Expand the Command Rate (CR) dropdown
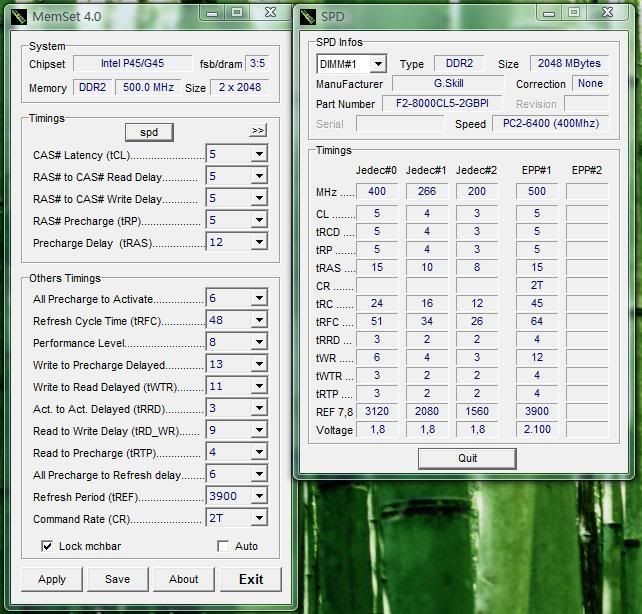Viewport: 642px width, 614px height. click(x=259, y=518)
